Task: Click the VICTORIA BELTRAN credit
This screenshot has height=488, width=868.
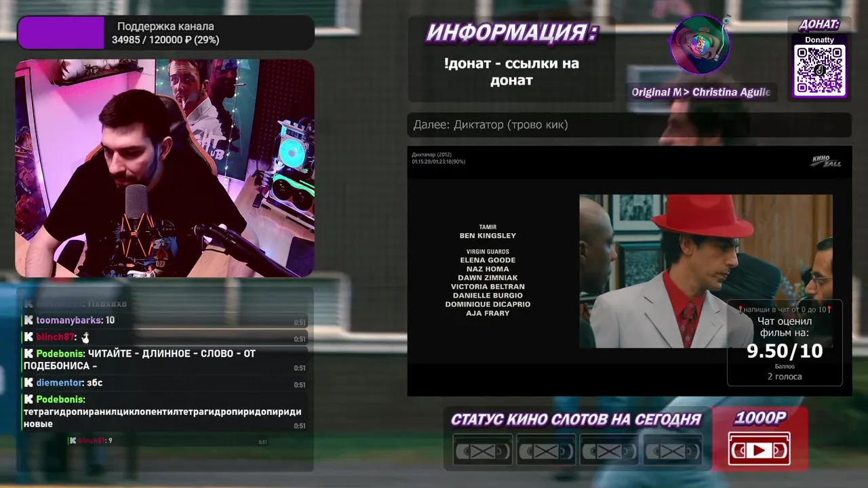Action: click(488, 287)
